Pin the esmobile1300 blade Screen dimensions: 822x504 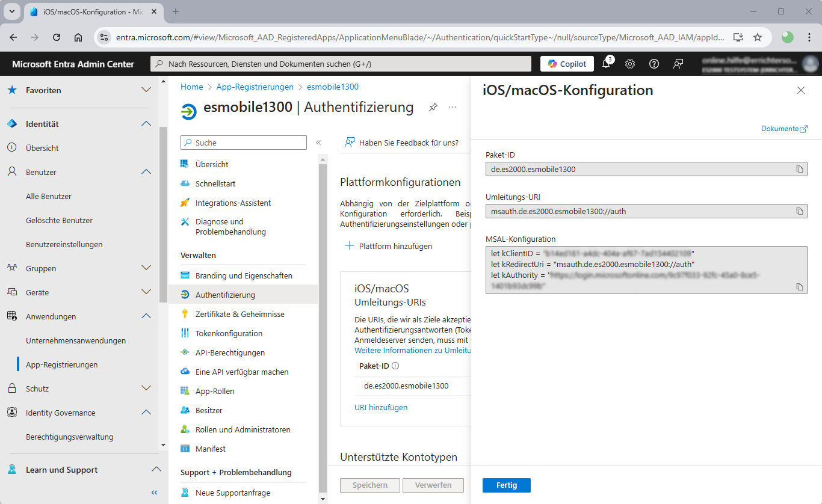[433, 107]
